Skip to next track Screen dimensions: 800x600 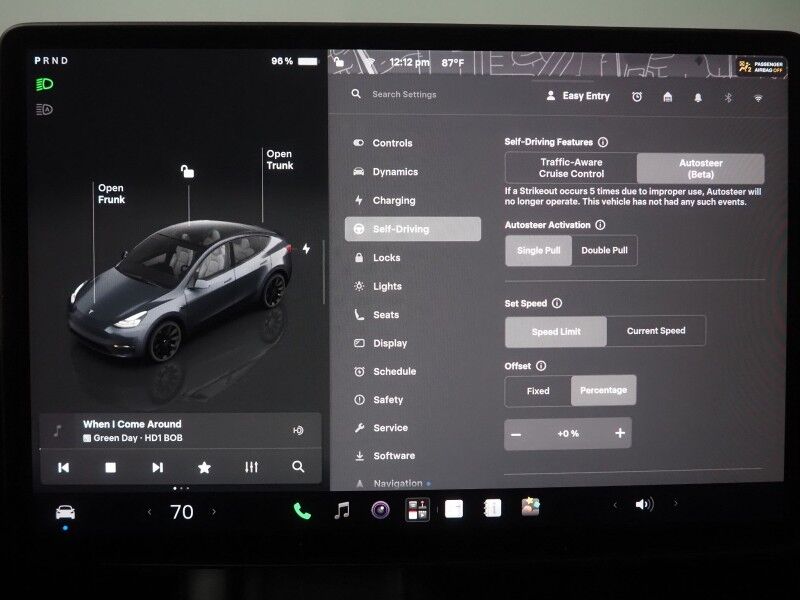[157, 467]
